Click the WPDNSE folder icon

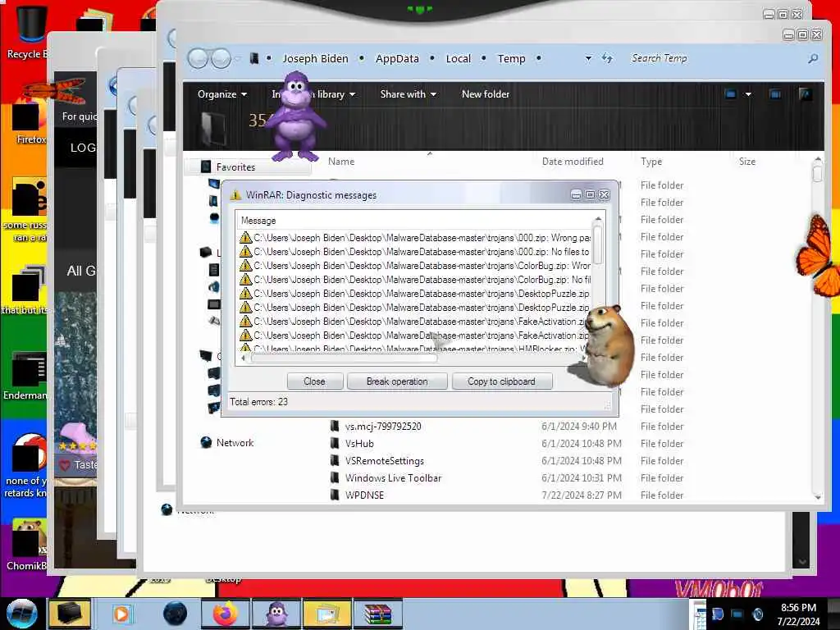click(335, 495)
